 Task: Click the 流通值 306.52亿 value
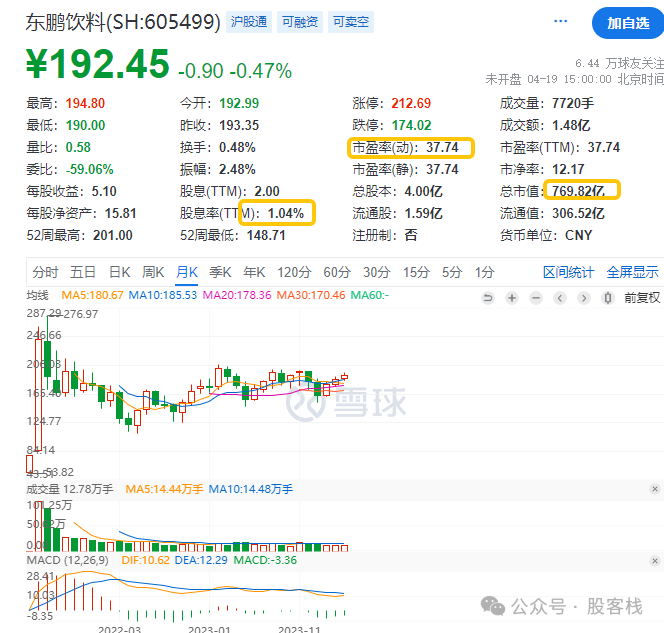[x=578, y=213]
